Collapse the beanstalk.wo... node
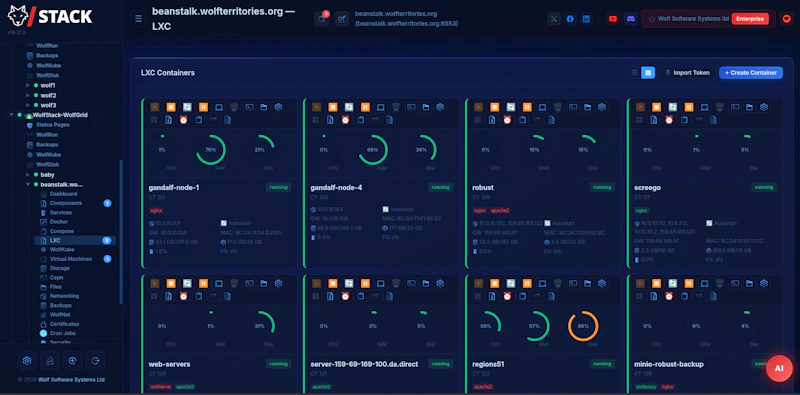This screenshot has width=800, height=395. [28, 184]
